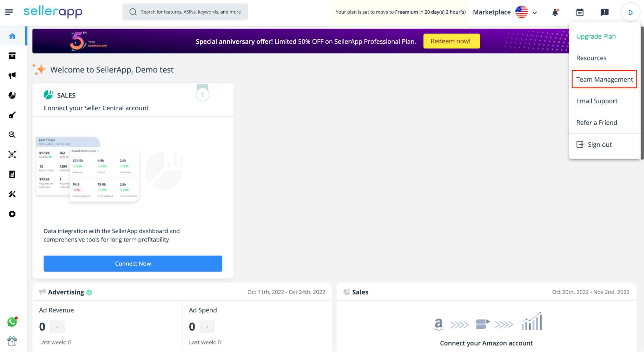Open the network nodes sidebar icon
Image resolution: width=644 pixels, height=352 pixels.
12,155
